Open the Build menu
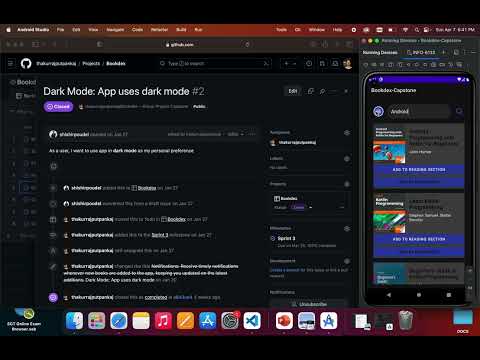The image size is (480, 360). [x=181, y=30]
